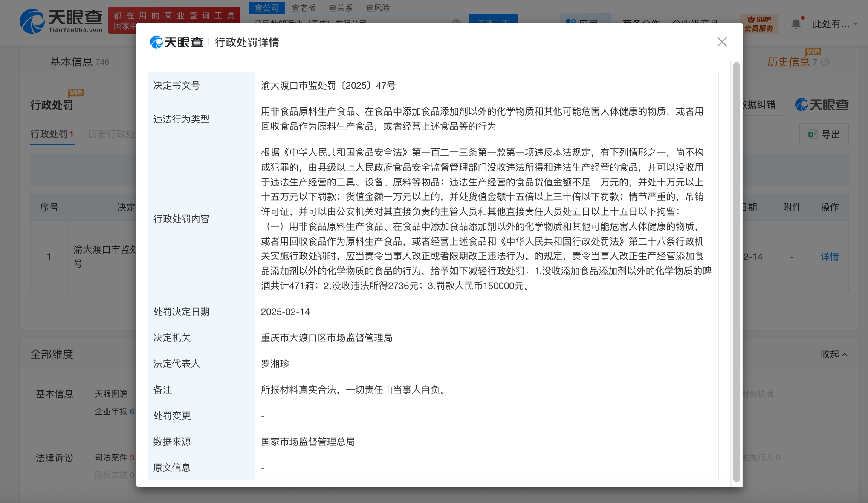Screen dimensions: 868x503
Task: Click the 天眼查 logo in dialog header
Action: (x=176, y=42)
